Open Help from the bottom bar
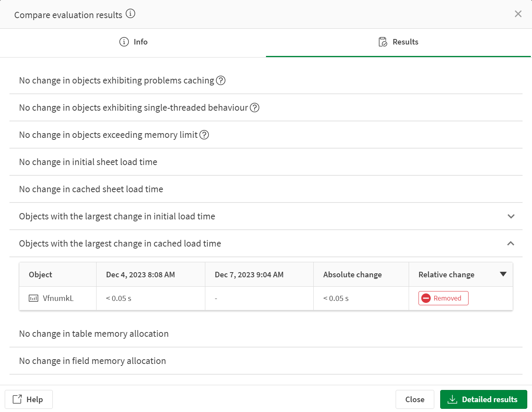The image size is (532, 412). pyautogui.click(x=28, y=399)
